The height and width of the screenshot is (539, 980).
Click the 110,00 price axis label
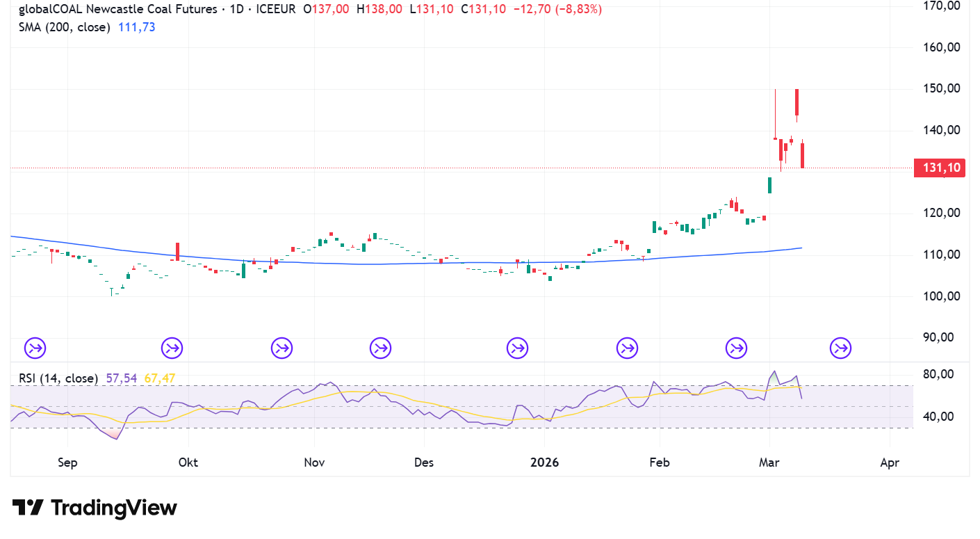(x=941, y=255)
